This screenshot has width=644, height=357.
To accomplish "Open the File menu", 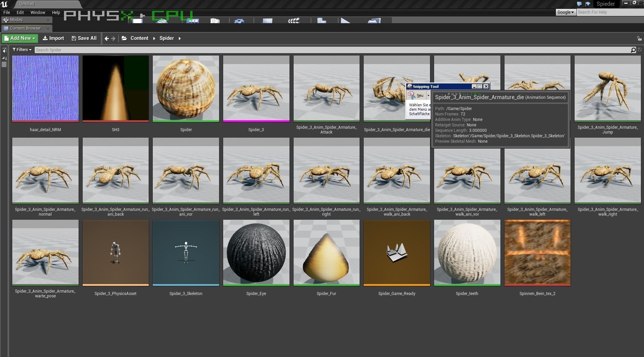I will 6,12.
